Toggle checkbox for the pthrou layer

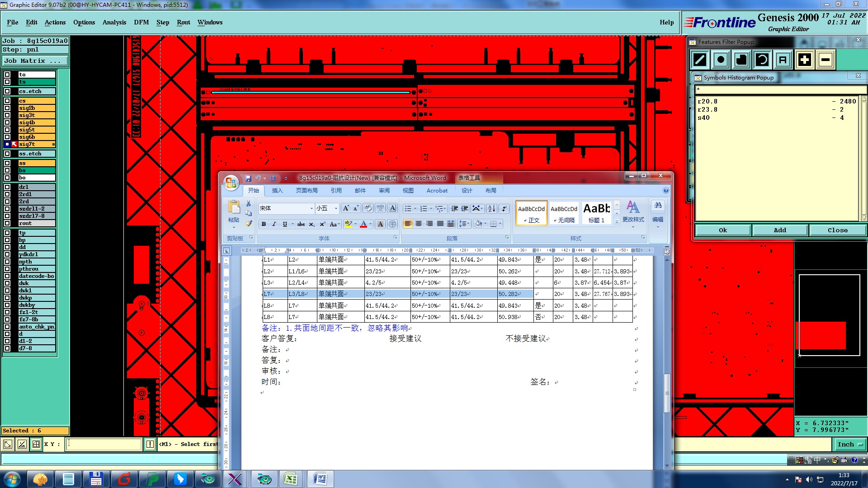7,269
